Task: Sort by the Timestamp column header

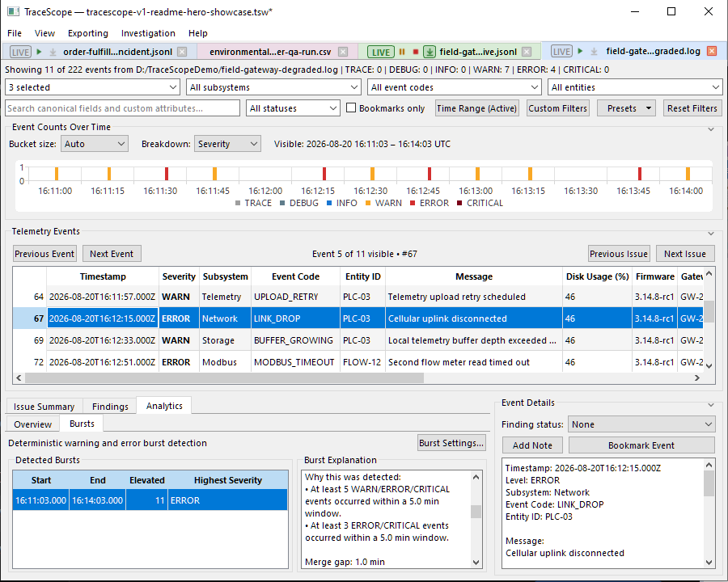Action: click(x=103, y=276)
